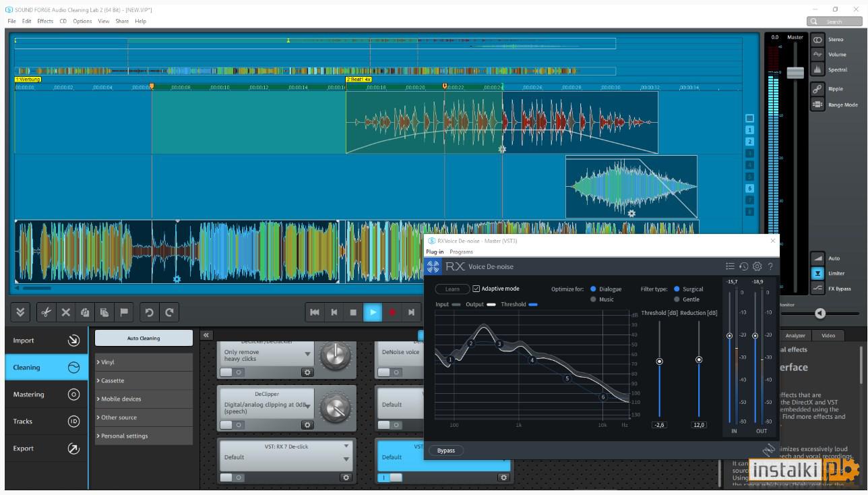This screenshot has width=868, height=495.
Task: Open RX plugin help question mark
Action: (x=770, y=266)
